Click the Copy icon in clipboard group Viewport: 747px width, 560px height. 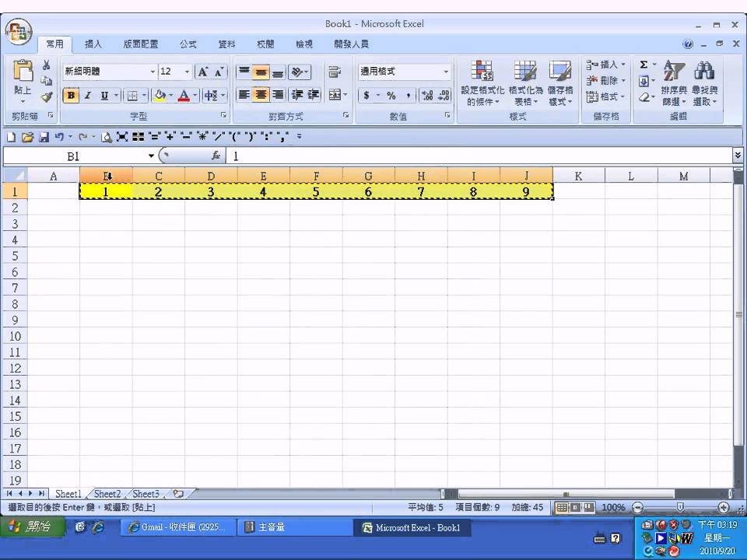[46, 80]
